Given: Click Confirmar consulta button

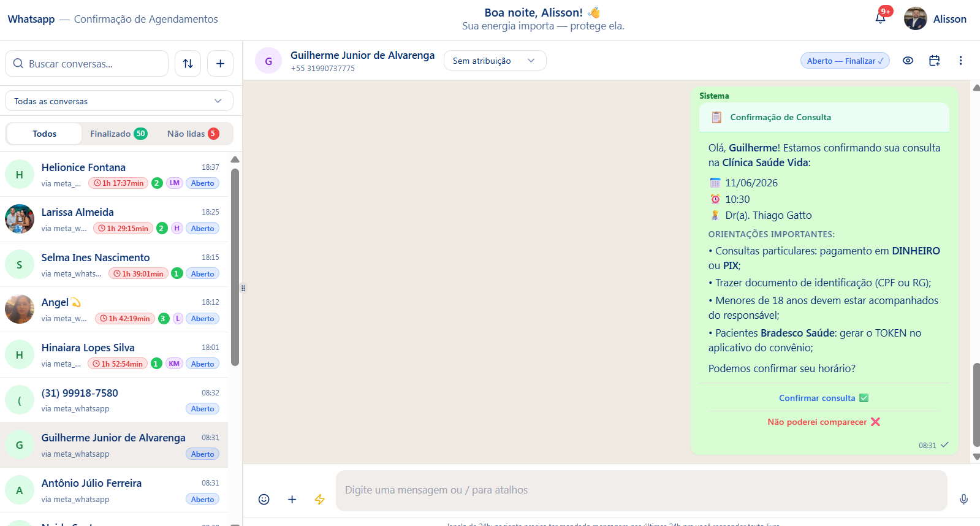Looking at the screenshot, I should coord(824,398).
